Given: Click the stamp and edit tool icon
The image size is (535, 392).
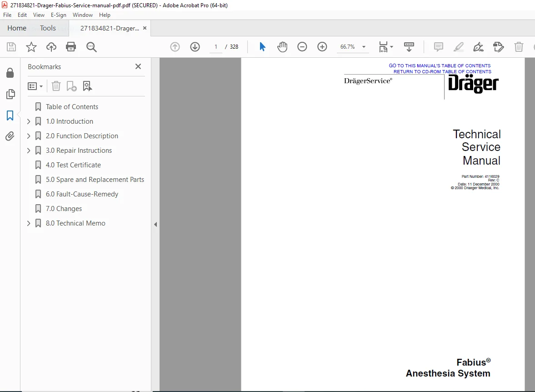Looking at the screenshot, I should [x=499, y=47].
